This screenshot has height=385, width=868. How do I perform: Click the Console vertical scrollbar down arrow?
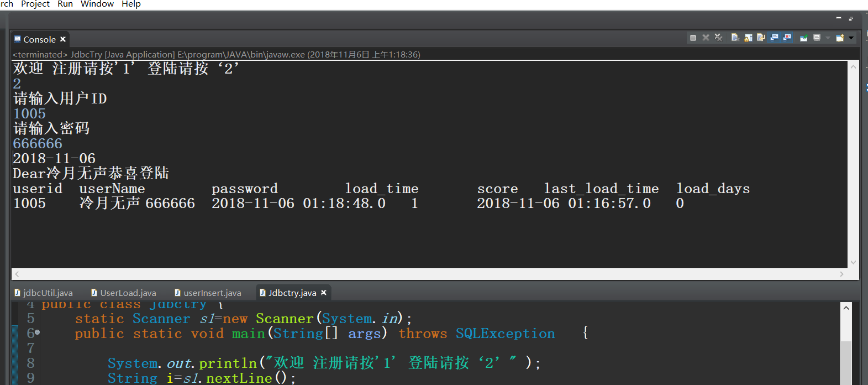pos(853,262)
